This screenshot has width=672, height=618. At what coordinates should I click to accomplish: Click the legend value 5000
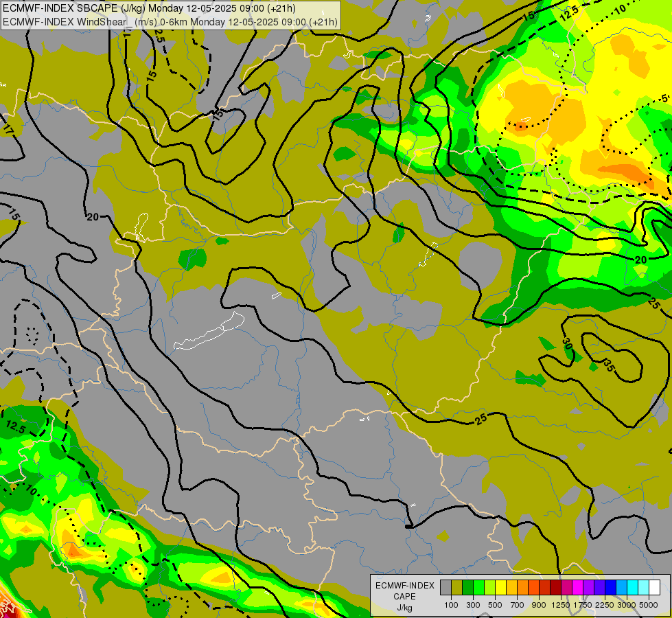click(649, 605)
